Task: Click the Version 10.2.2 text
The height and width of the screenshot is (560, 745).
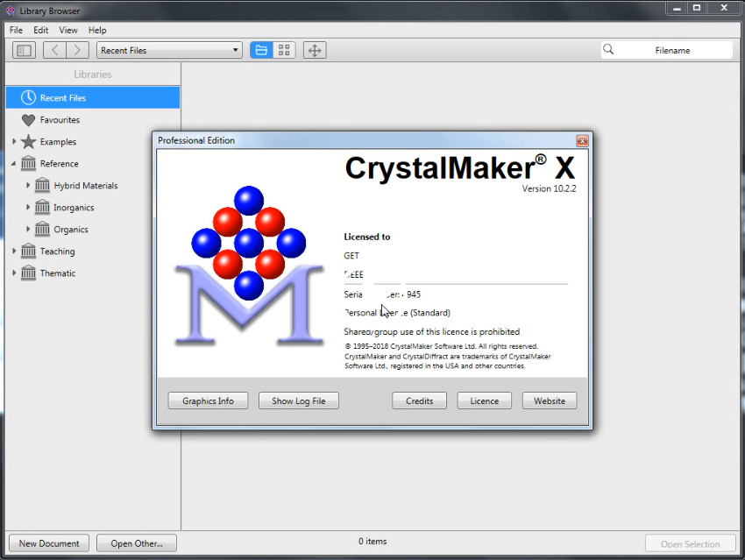Action: 549,188
